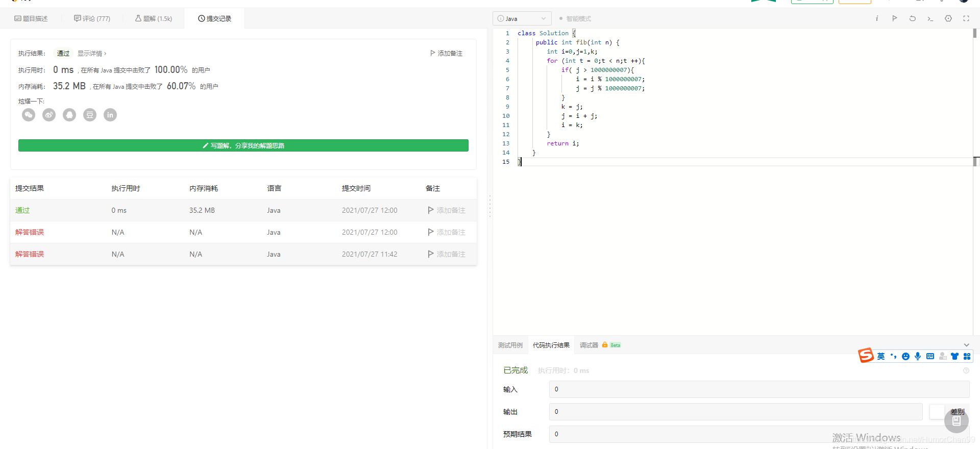Click the 100.00% runtime percentile text
Image resolution: width=980 pixels, height=449 pixels.
pyautogui.click(x=171, y=70)
